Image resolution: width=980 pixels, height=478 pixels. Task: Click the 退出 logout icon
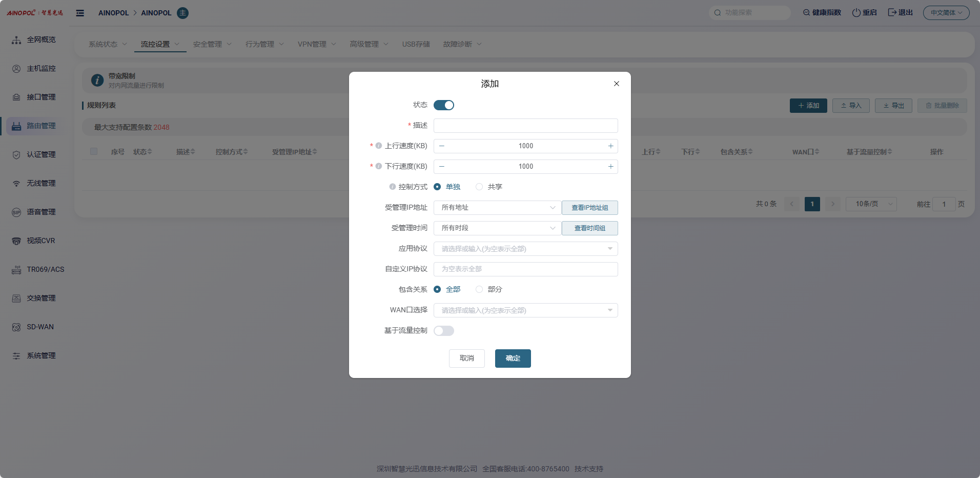892,13
